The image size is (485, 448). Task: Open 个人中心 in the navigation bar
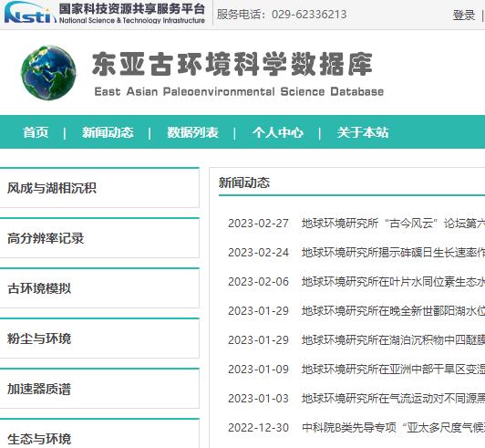[x=278, y=132]
